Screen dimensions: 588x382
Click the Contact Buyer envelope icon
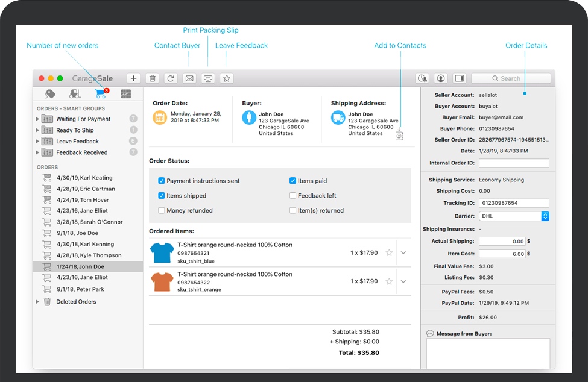(189, 78)
